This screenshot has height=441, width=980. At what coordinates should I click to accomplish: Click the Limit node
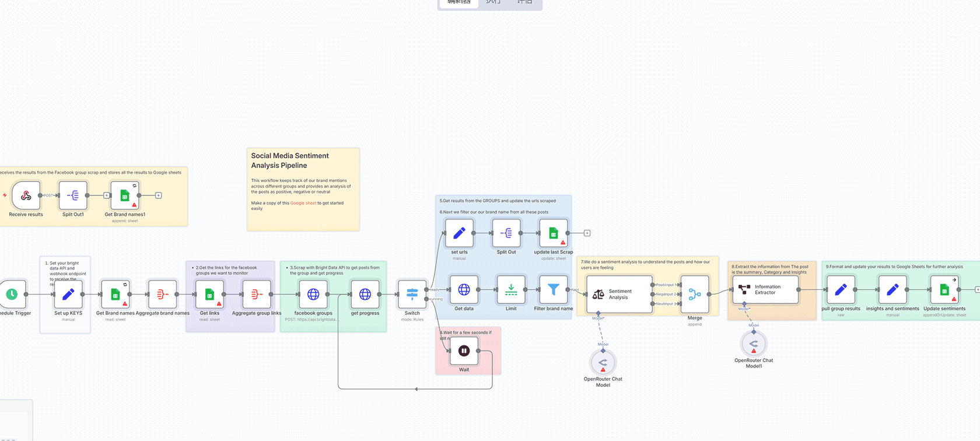point(511,290)
